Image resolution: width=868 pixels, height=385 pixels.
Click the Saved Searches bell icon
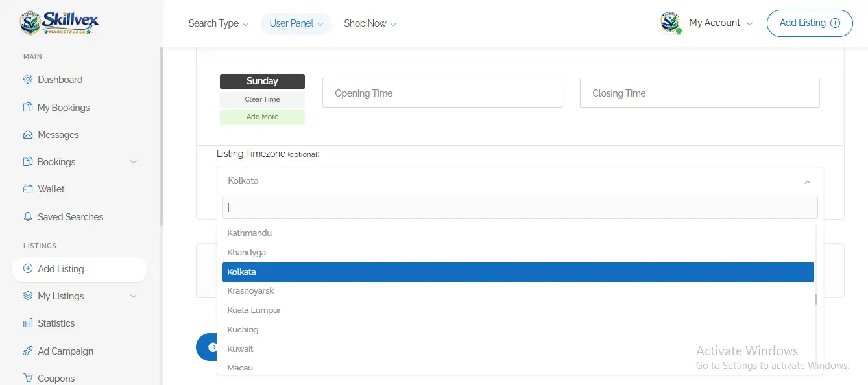[x=28, y=217]
